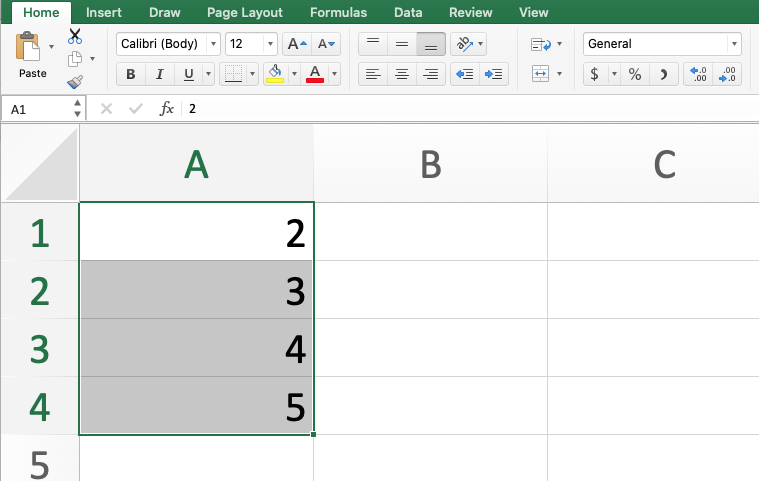Click the Cut scissors icon
759x481 pixels.
coord(75,37)
